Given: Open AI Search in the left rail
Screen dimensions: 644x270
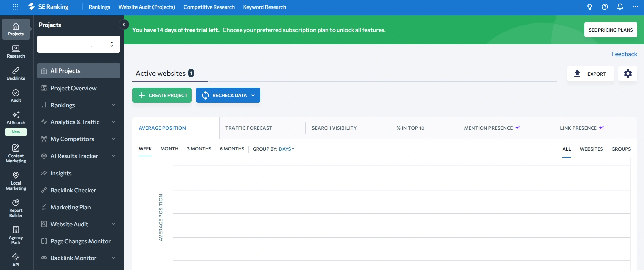Looking at the screenshot, I should (x=16, y=118).
